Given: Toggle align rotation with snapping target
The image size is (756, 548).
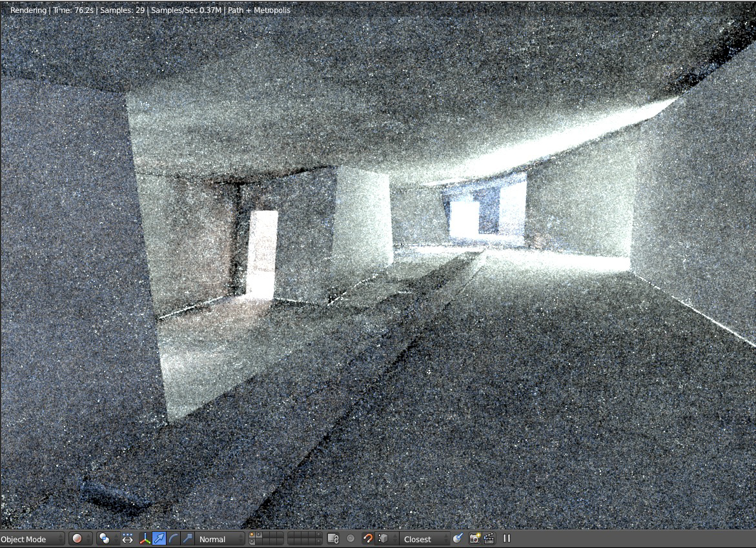Looking at the screenshot, I should (x=458, y=539).
